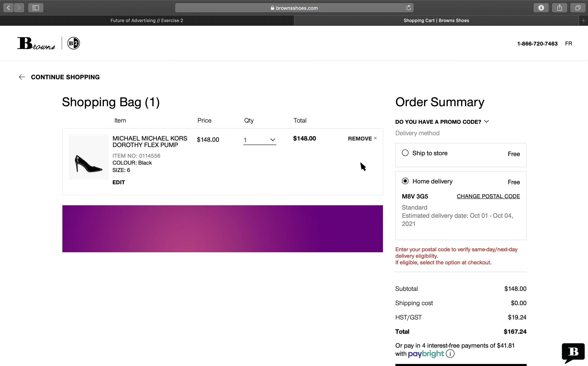This screenshot has width=588, height=366.
Task: Open Safari downloads icon
Action: pyautogui.click(x=541, y=8)
